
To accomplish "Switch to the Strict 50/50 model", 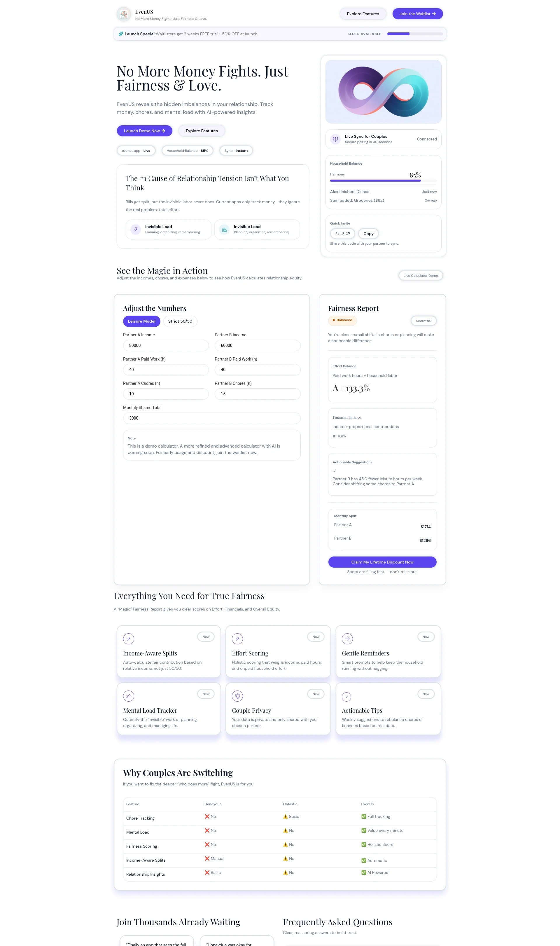I will coord(180,321).
